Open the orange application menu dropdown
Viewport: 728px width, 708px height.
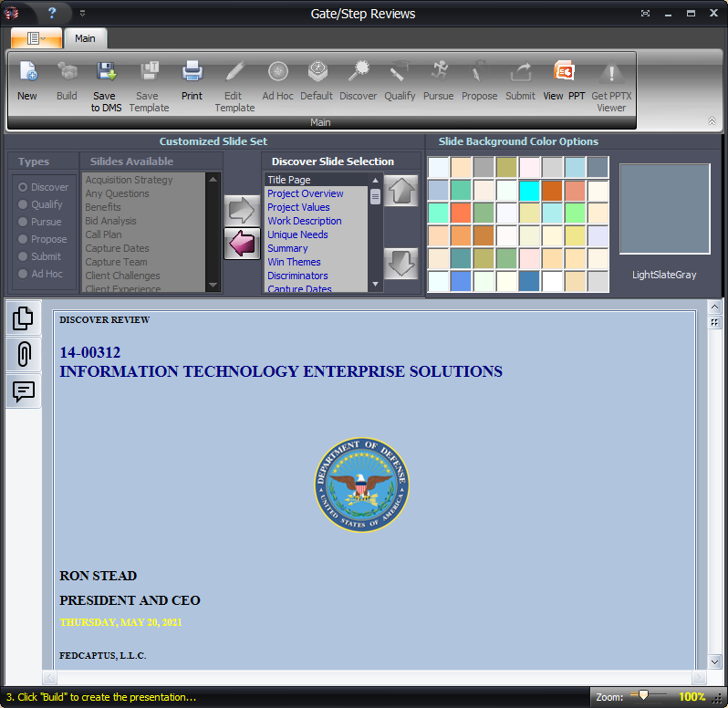tap(36, 38)
